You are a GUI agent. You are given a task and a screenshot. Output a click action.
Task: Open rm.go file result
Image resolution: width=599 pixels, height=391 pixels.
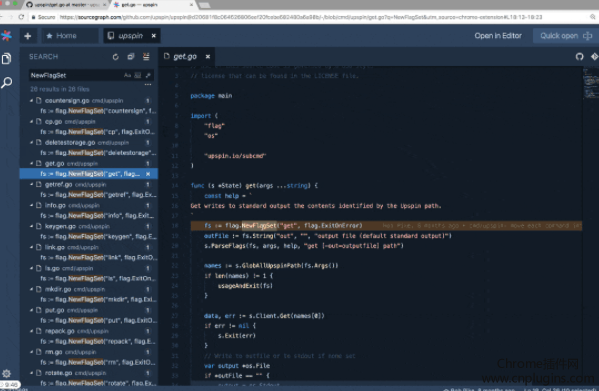(x=89, y=352)
